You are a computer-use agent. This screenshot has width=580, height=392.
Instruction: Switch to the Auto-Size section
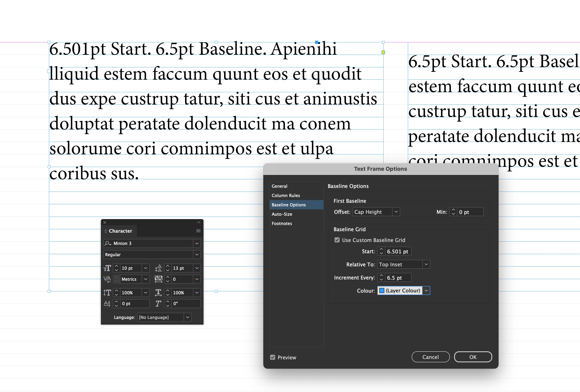pos(282,214)
